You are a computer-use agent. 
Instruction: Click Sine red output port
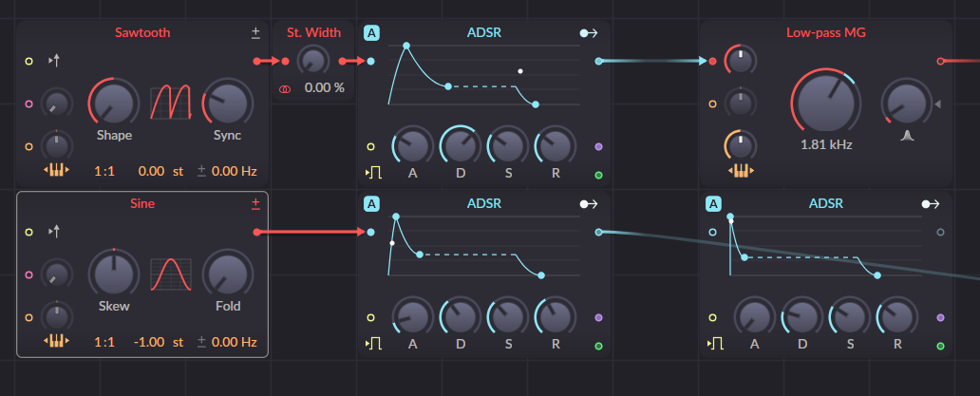pos(256,233)
